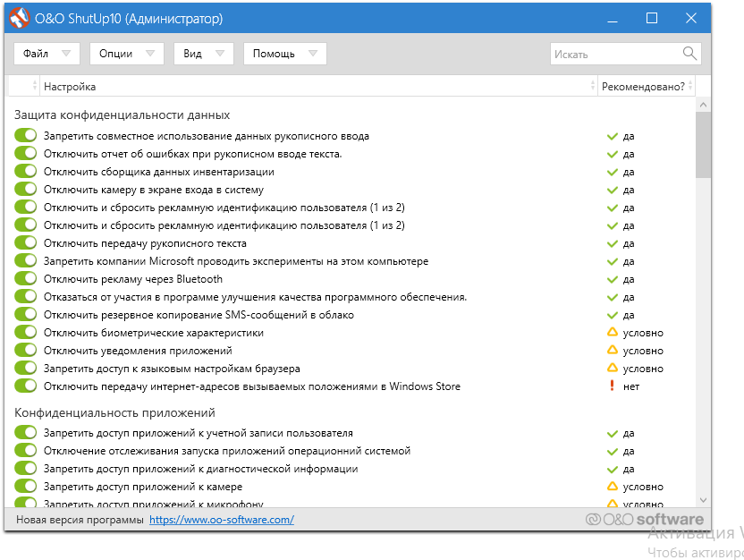Click green checkmark for user account access row
The width and height of the screenshot is (744, 560).
coord(612,434)
